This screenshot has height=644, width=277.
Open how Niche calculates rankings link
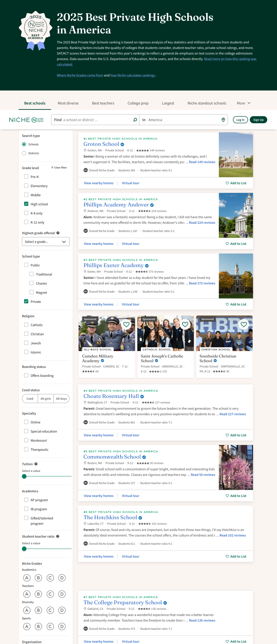tap(133, 75)
